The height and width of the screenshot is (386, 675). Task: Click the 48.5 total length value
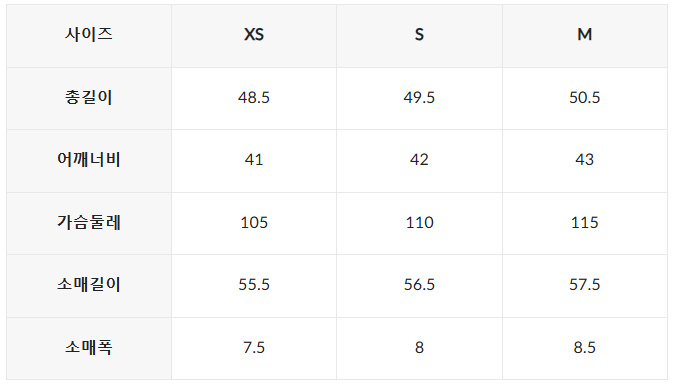pyautogui.click(x=254, y=98)
